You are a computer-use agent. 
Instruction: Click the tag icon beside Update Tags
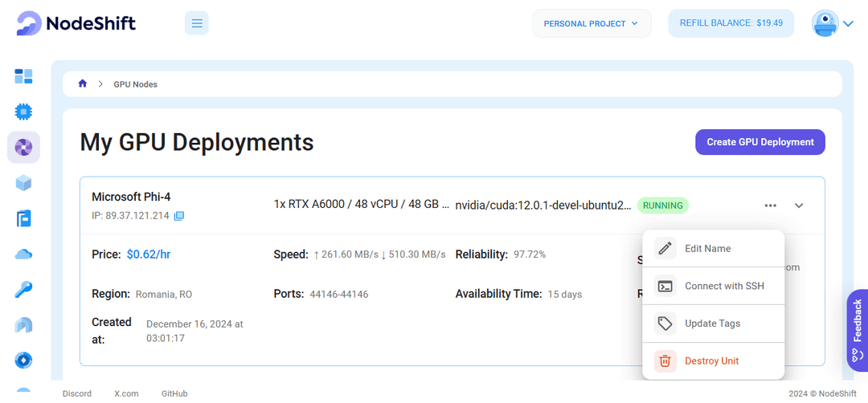665,324
